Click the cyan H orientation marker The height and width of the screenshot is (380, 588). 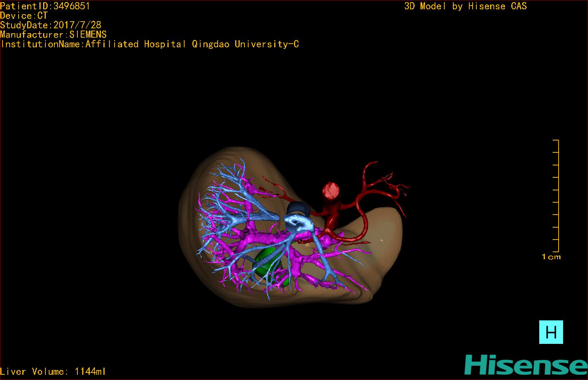click(x=551, y=332)
